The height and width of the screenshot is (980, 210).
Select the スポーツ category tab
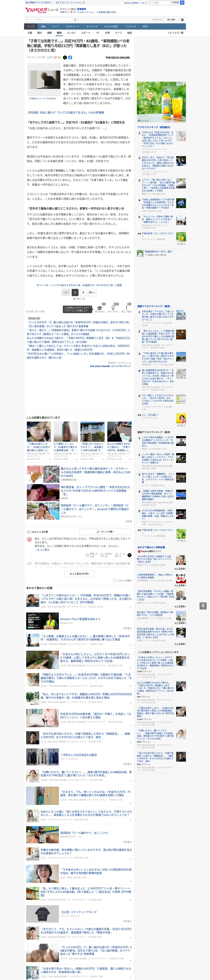(x=86, y=33)
